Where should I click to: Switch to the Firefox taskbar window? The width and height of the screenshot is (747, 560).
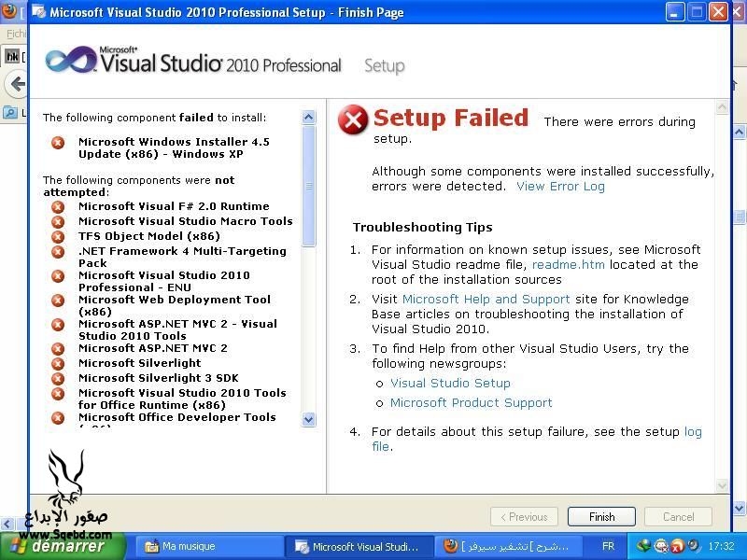coord(509,546)
